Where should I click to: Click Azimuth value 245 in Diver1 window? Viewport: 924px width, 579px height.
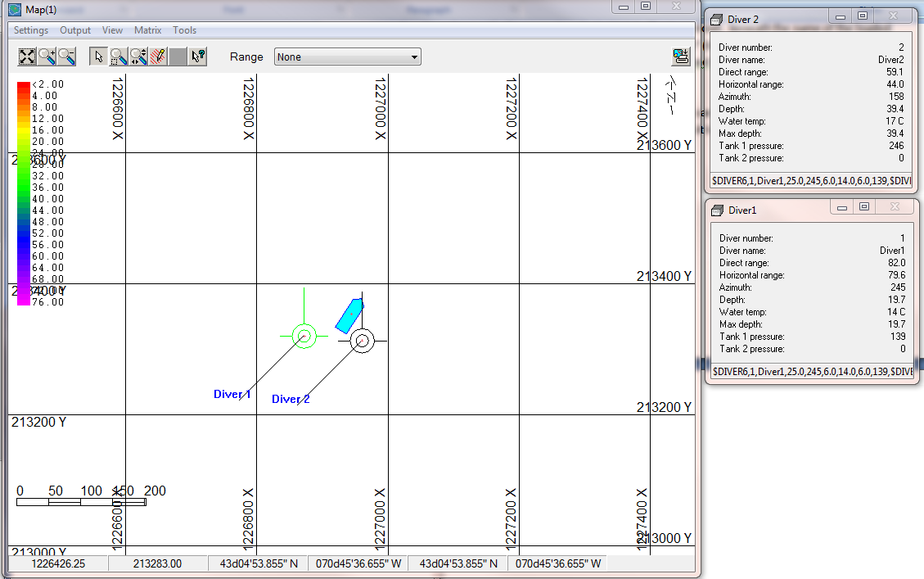coord(898,287)
